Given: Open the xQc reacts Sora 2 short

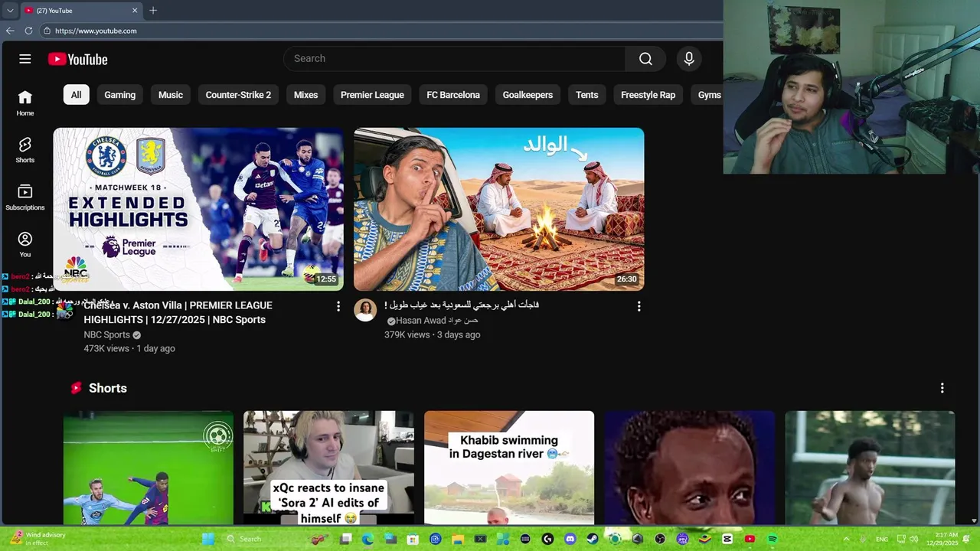Looking at the screenshot, I should [x=328, y=468].
